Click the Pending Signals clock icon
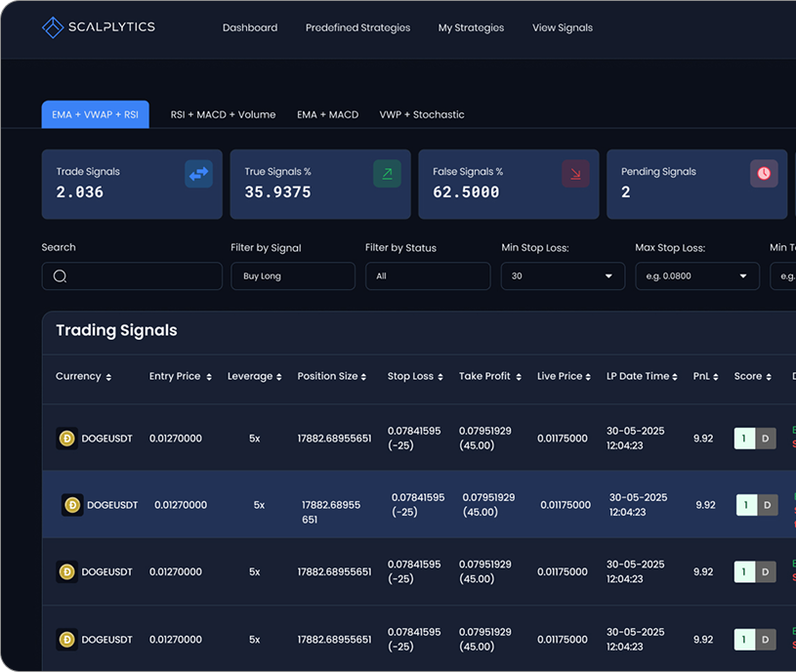796x672 pixels. pyautogui.click(x=764, y=174)
